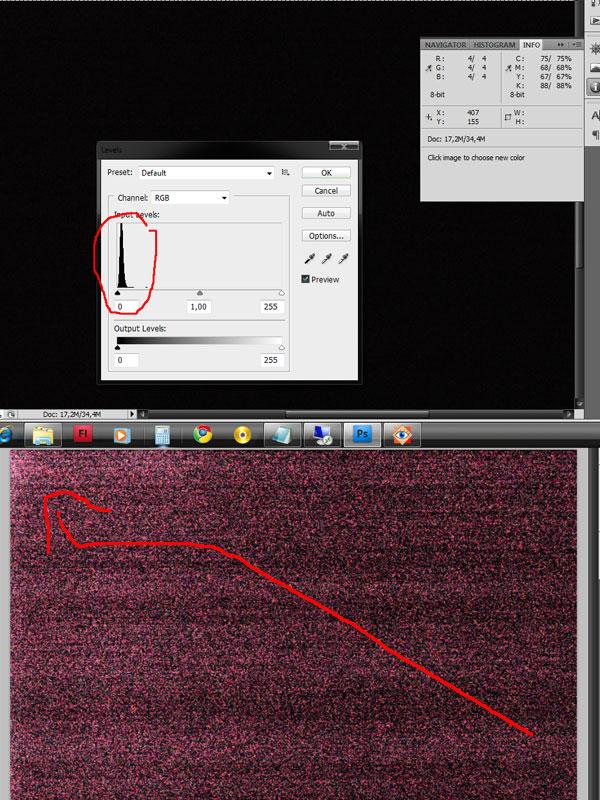The height and width of the screenshot is (800, 600).
Task: Click the output highlight field showing 255
Action: coord(271,360)
